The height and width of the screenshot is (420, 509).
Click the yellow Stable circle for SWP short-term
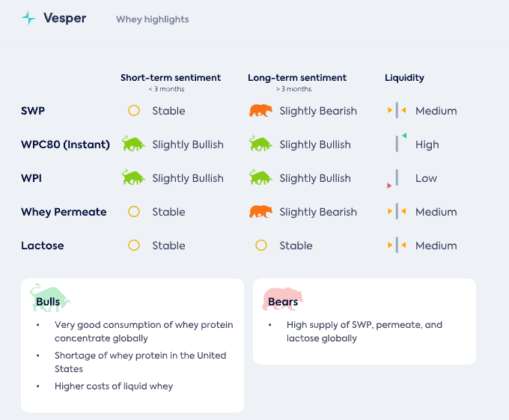click(134, 111)
